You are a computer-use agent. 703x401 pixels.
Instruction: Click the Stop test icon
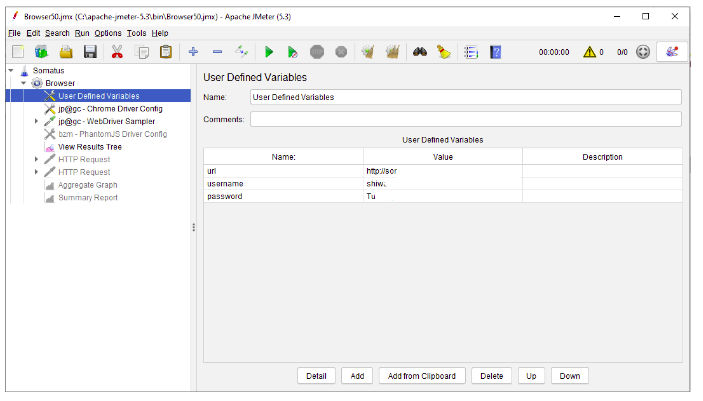point(317,52)
